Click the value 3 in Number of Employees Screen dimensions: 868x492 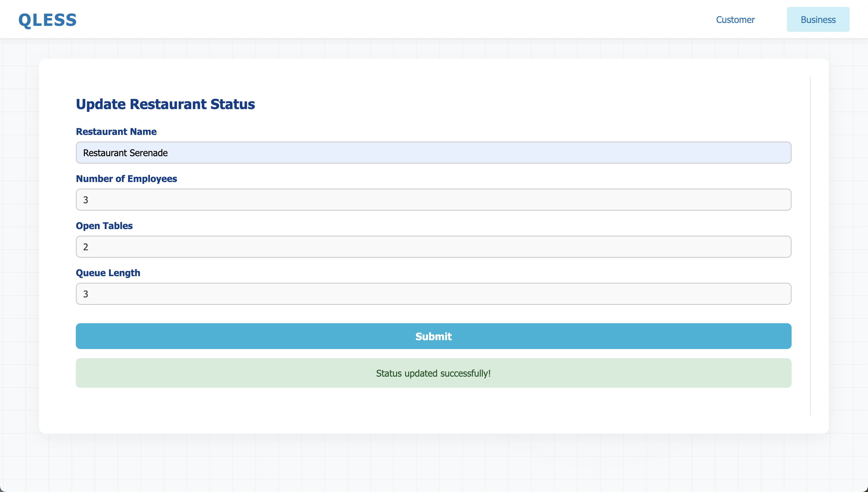86,200
